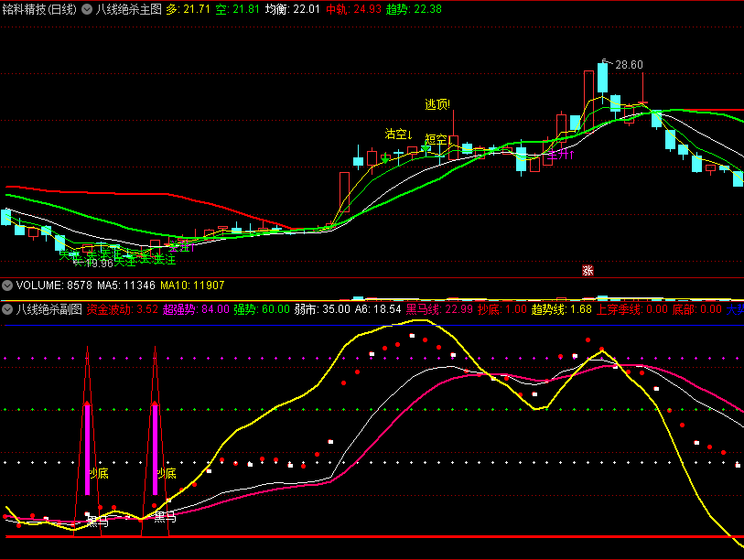The image size is (744, 560).
Task: Click the 趋势线: 1.68 value
Action: (x=562, y=309)
